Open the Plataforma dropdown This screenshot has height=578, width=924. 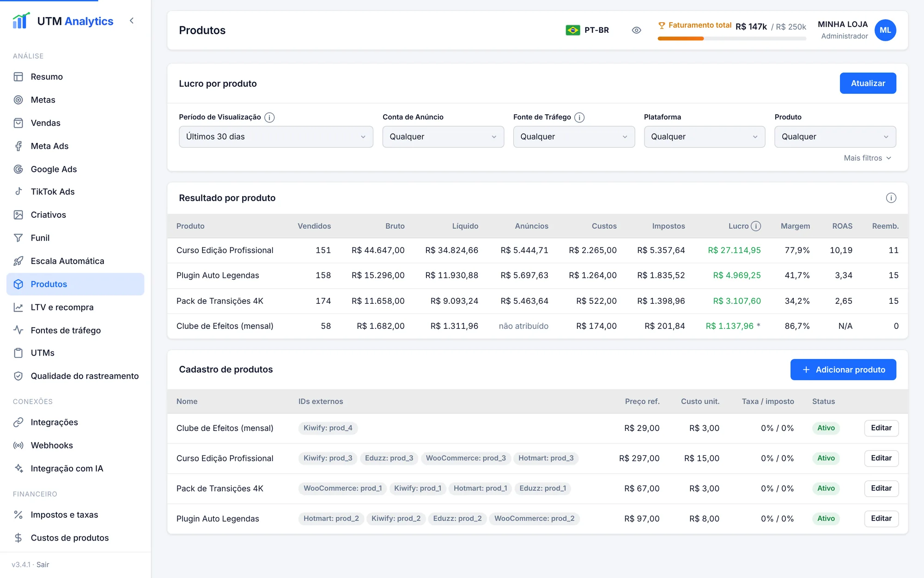point(705,137)
